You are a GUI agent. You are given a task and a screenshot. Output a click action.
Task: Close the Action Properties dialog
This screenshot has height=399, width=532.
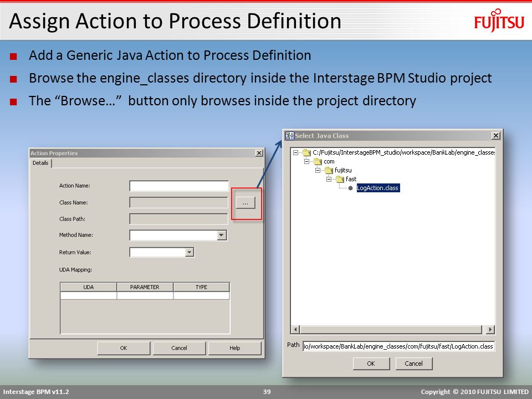pos(259,153)
